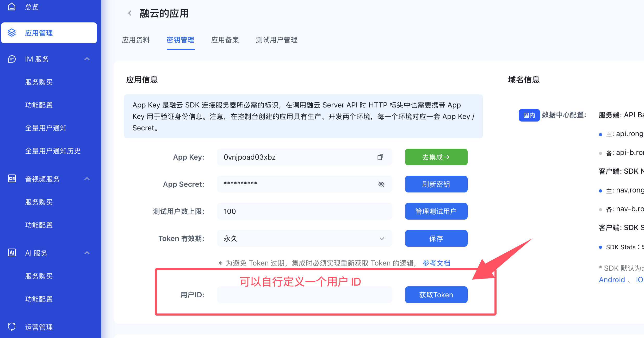Click the IM 服务 chat icon
This screenshot has height=338, width=644.
(x=12, y=59)
